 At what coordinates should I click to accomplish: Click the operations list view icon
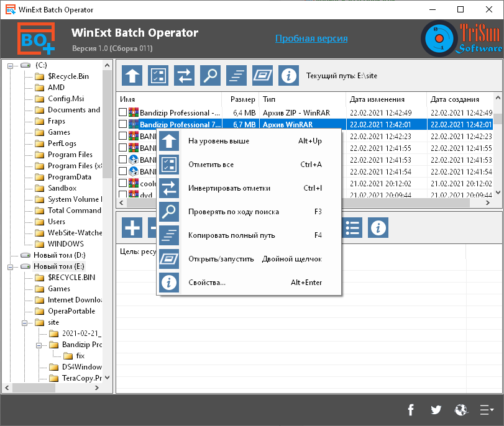(x=352, y=228)
